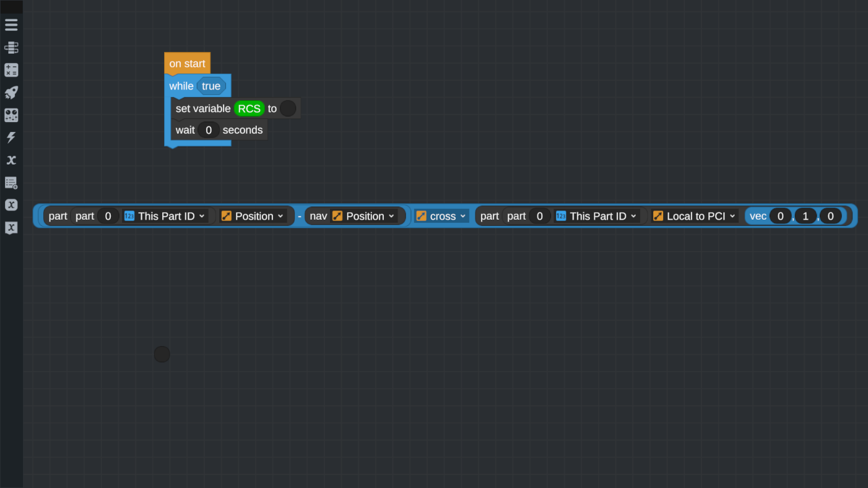Click the wait seconds value field

tap(209, 130)
